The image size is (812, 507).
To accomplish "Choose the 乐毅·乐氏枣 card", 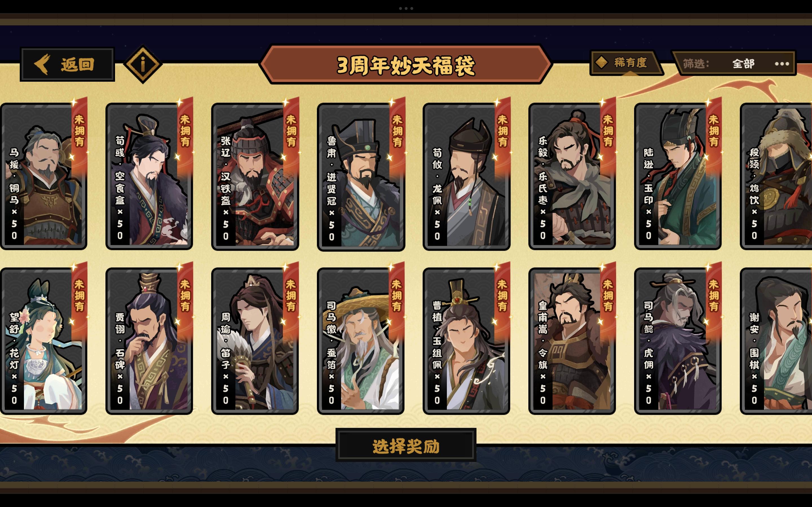I will [572, 175].
